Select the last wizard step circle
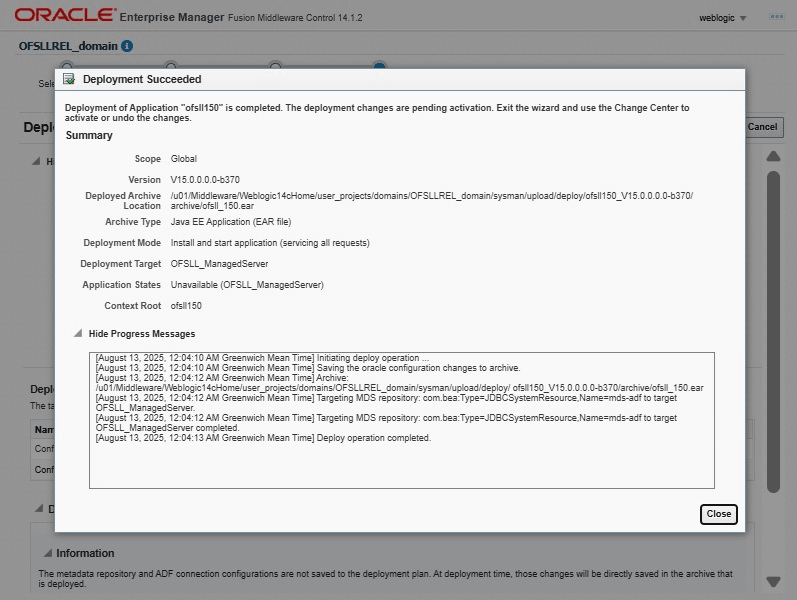797x600 pixels. pyautogui.click(x=379, y=66)
